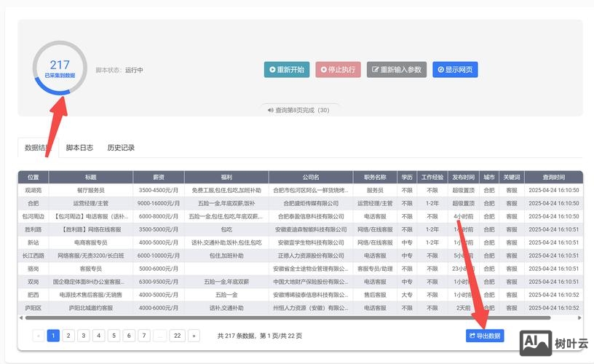Click the 关键词 column header
This screenshot has width=594, height=364.
[x=512, y=177]
